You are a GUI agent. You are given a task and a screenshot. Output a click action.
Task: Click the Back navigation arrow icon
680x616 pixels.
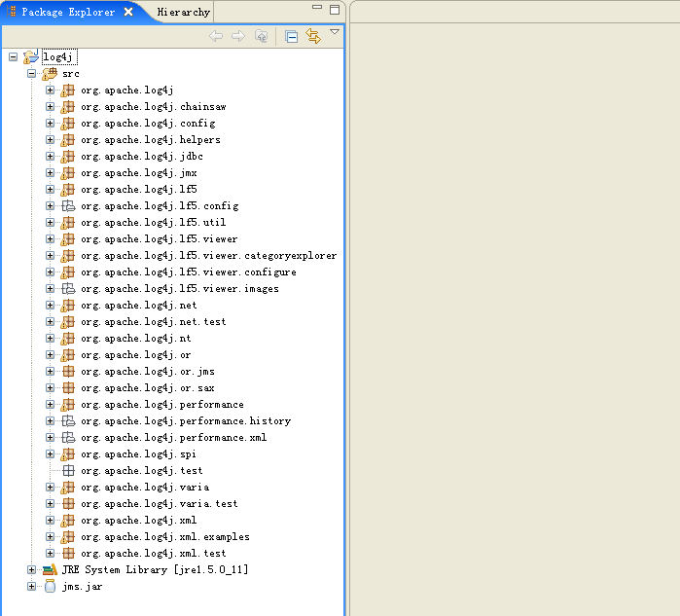(x=216, y=36)
